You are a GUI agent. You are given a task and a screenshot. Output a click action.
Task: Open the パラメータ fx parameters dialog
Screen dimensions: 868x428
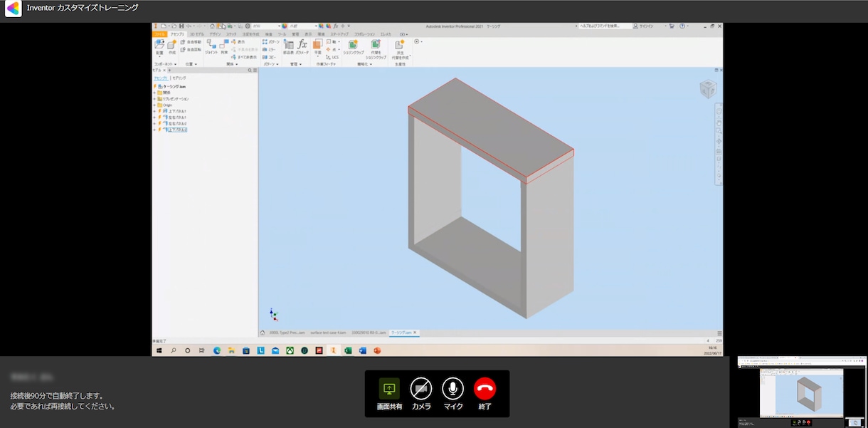point(302,46)
